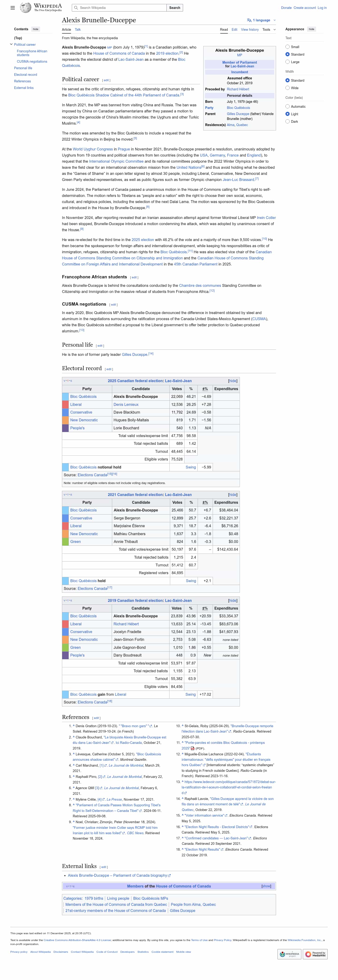
Task: Select Wide width option
Action: (x=287, y=88)
